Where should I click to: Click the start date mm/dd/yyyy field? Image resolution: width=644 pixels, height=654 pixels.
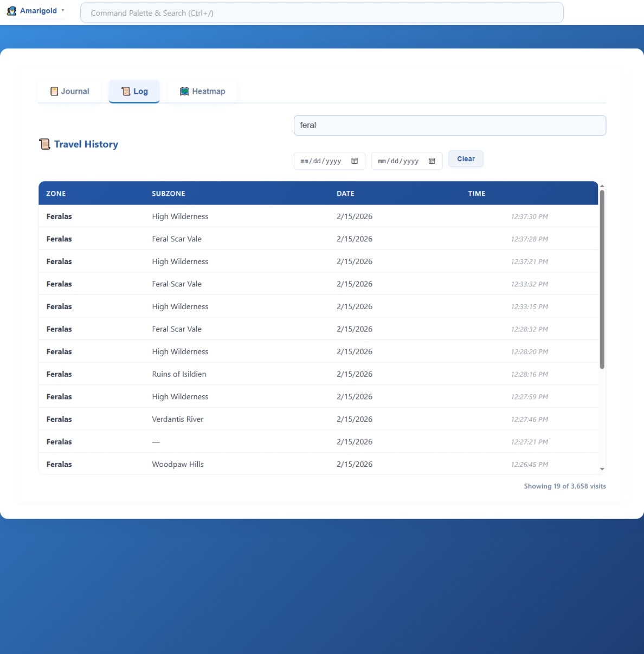tap(321, 161)
